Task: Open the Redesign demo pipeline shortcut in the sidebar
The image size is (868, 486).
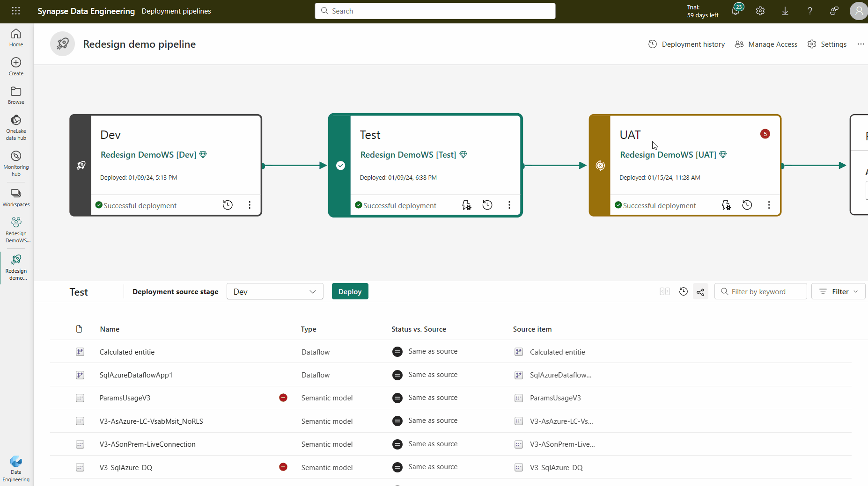Action: pyautogui.click(x=16, y=268)
